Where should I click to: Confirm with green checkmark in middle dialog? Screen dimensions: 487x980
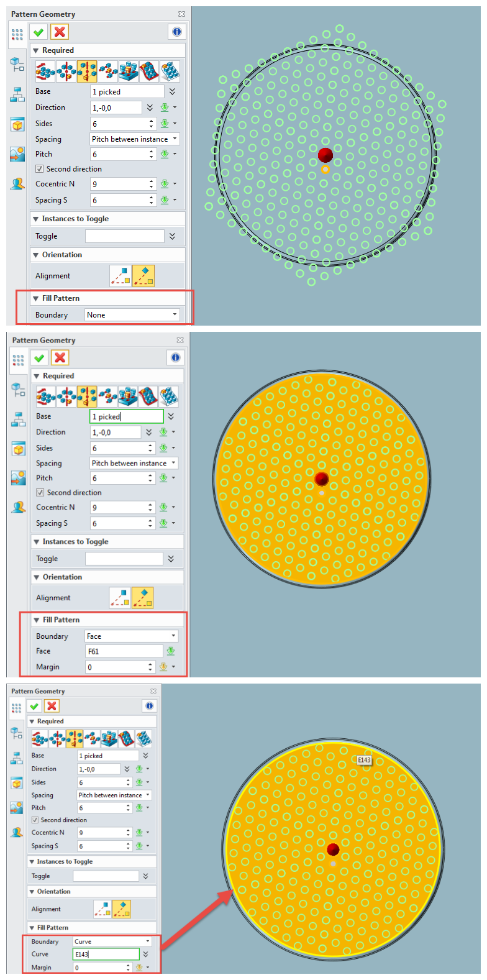pos(39,357)
